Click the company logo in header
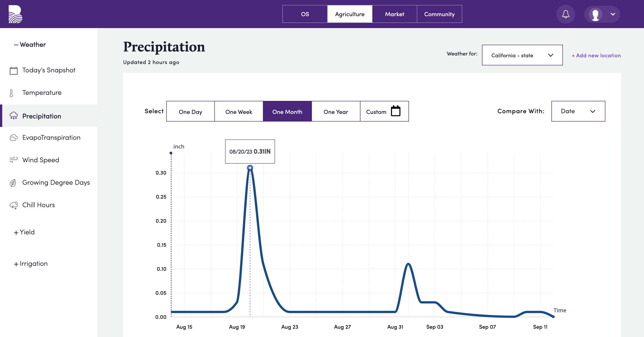 (x=15, y=14)
